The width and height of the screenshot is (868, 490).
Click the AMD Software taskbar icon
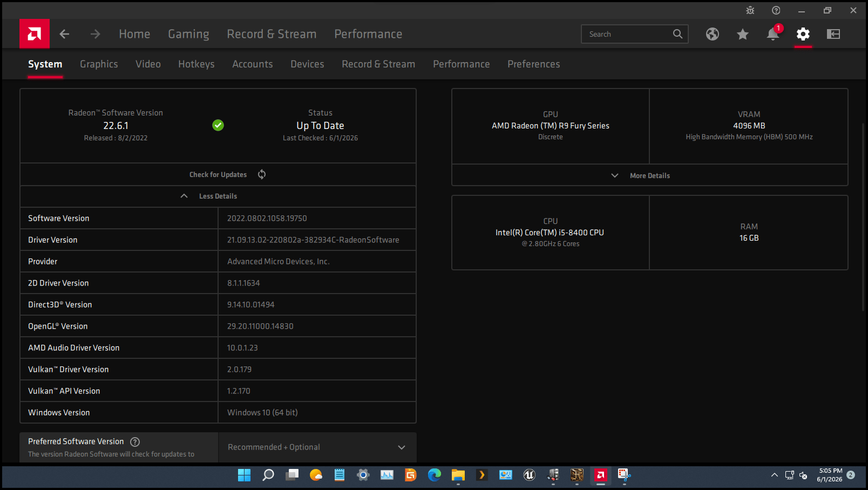(x=601, y=475)
